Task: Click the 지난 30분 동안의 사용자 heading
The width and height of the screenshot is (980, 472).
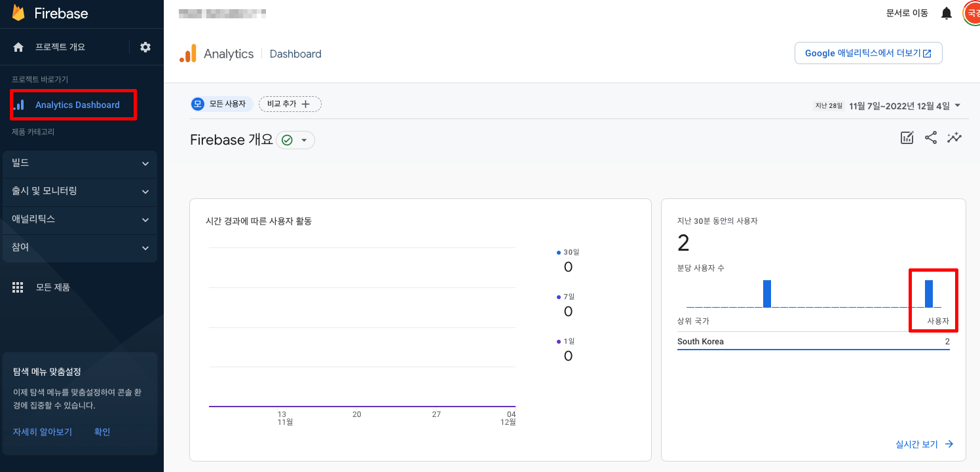Action: (x=717, y=221)
